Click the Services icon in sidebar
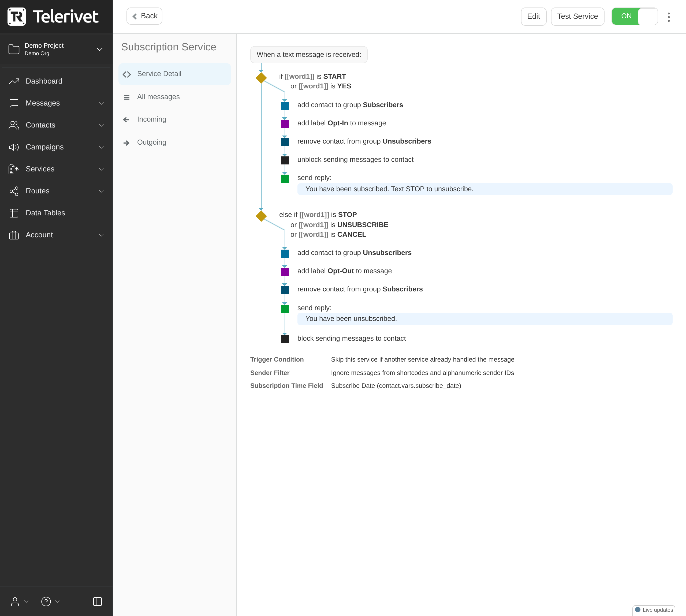Viewport: 686px width, 616px height. 14,169
